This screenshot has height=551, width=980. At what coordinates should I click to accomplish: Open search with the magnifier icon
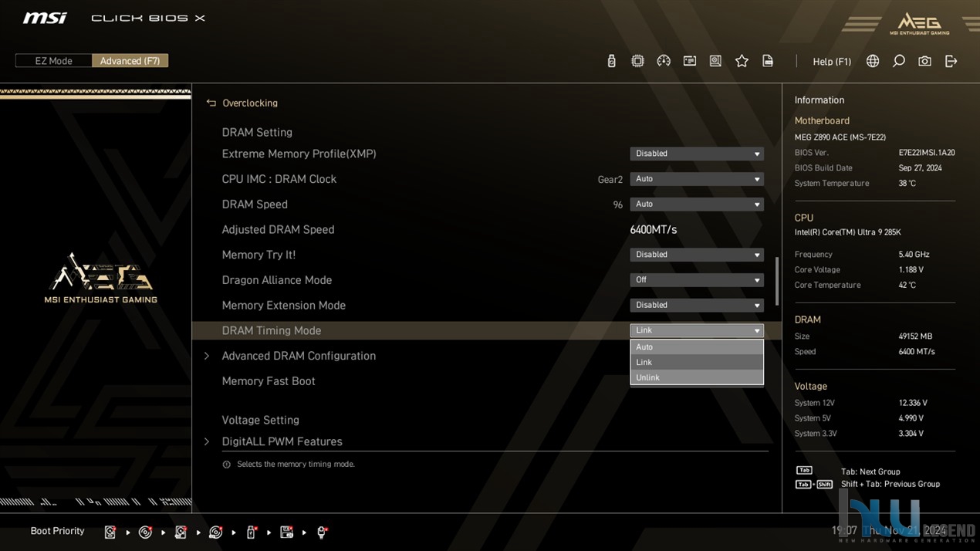tap(899, 61)
